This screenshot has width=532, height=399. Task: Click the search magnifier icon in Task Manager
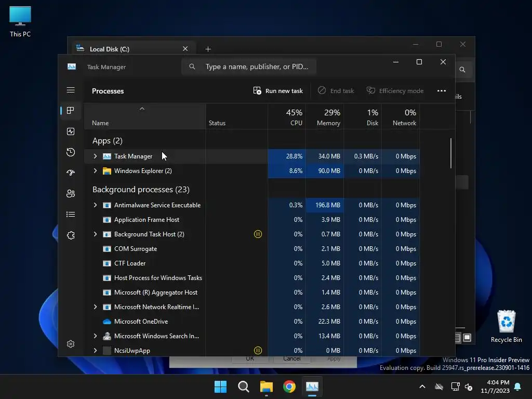pos(192,66)
